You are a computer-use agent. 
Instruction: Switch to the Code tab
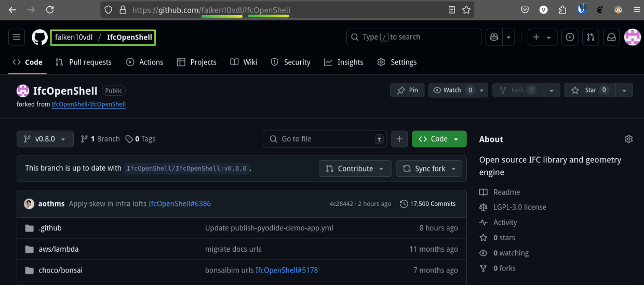[28, 62]
